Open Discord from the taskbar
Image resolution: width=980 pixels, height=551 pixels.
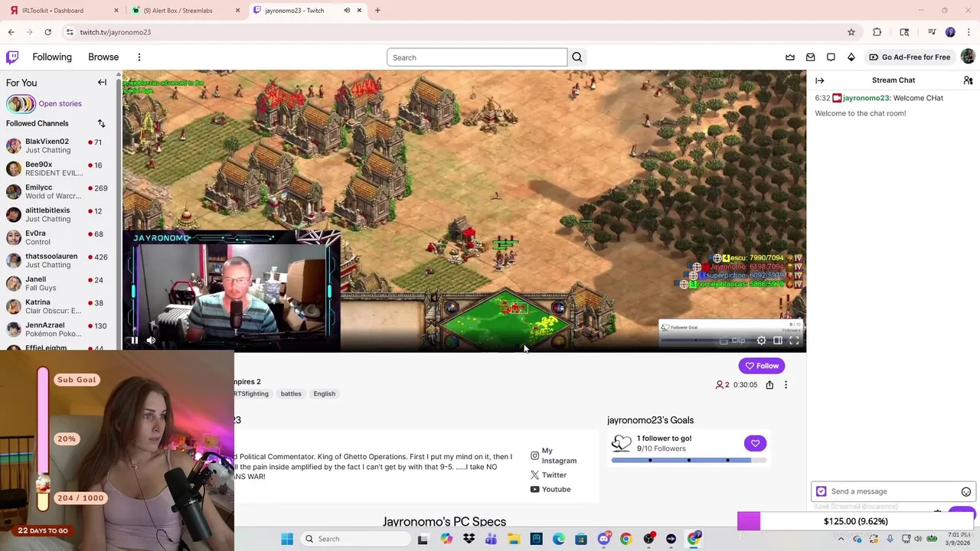tap(603, 539)
